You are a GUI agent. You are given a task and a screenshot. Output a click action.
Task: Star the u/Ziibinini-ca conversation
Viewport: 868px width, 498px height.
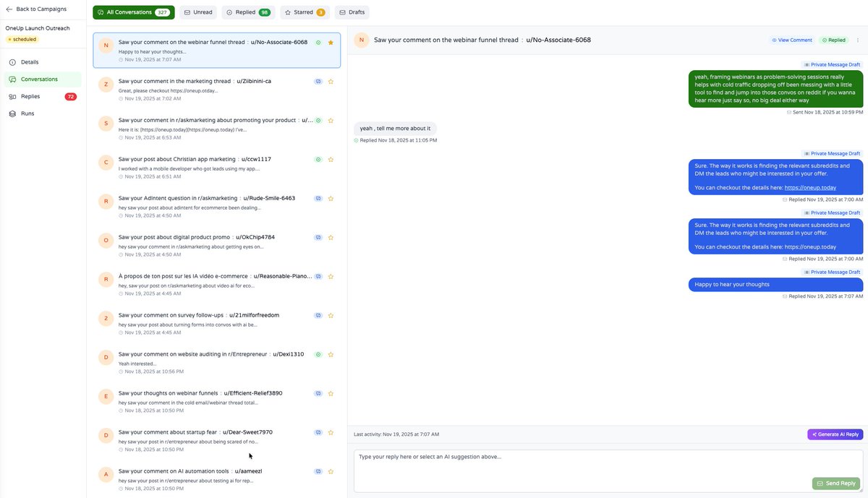(x=331, y=82)
